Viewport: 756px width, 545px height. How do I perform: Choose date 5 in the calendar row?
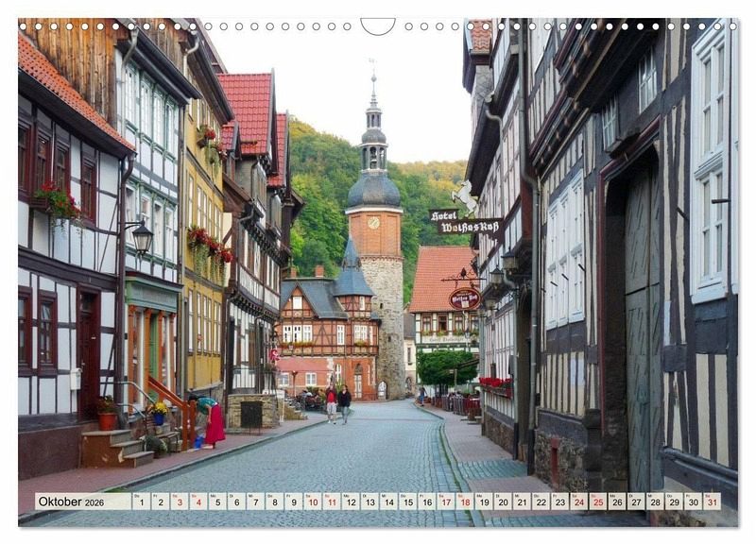217,502
